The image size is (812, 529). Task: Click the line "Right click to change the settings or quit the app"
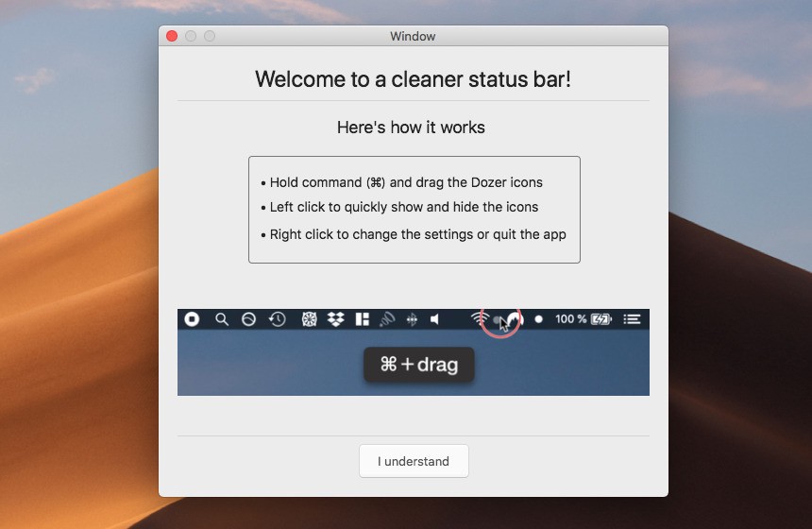[x=418, y=234]
